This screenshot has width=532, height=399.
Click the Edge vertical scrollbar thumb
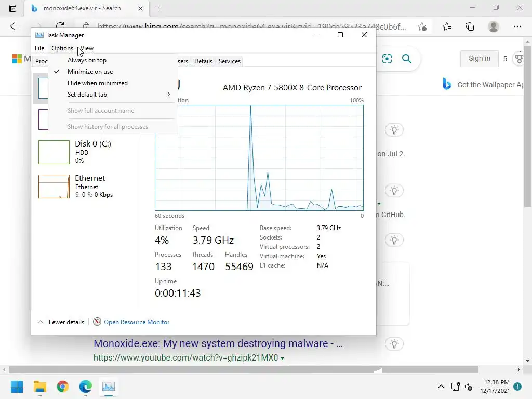(x=527, y=126)
